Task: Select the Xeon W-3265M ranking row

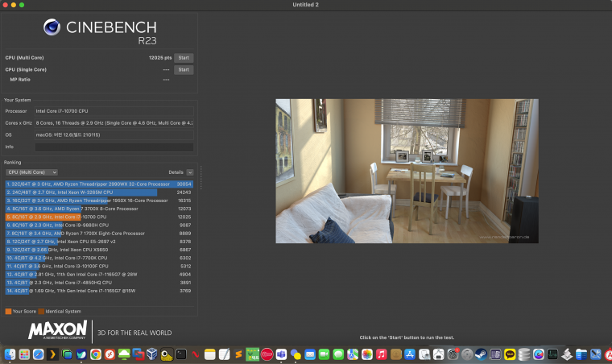Action: pos(99,192)
